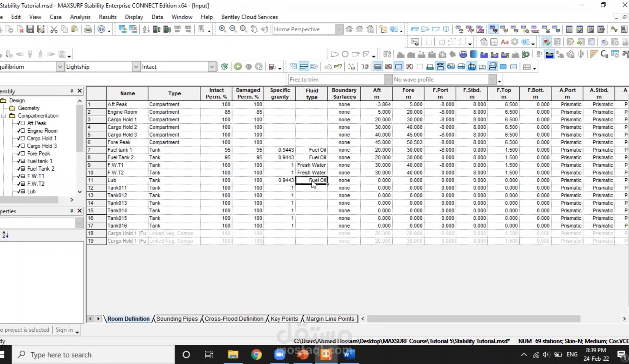Toggle the Fuel tank 1 visibility checkmark

coord(19,161)
